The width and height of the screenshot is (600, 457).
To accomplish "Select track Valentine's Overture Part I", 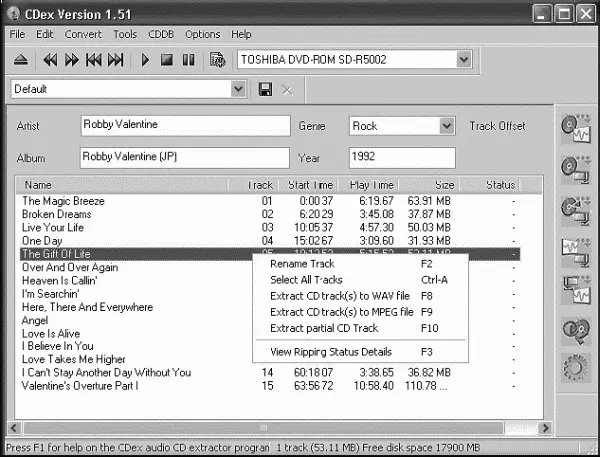I will click(269, 385).
